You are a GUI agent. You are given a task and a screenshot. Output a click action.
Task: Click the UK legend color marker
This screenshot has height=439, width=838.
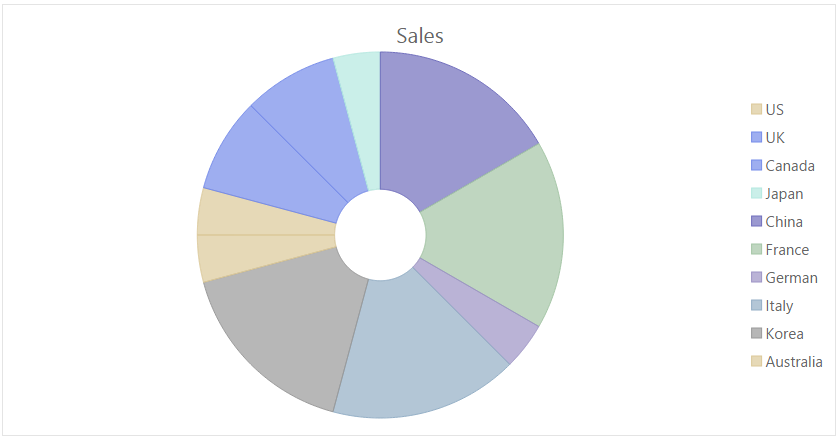point(756,137)
